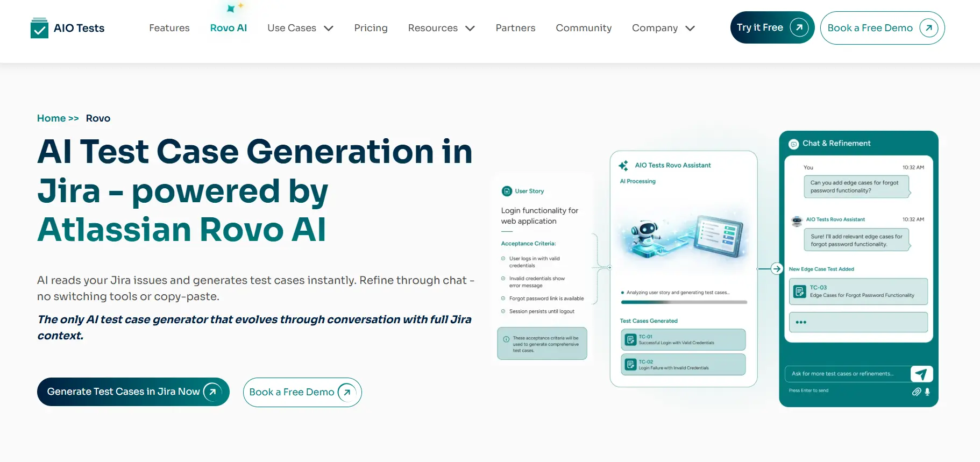The image size is (980, 462).
Task: Click arrow icon in lower Book a Free Demo
Action: tap(347, 392)
